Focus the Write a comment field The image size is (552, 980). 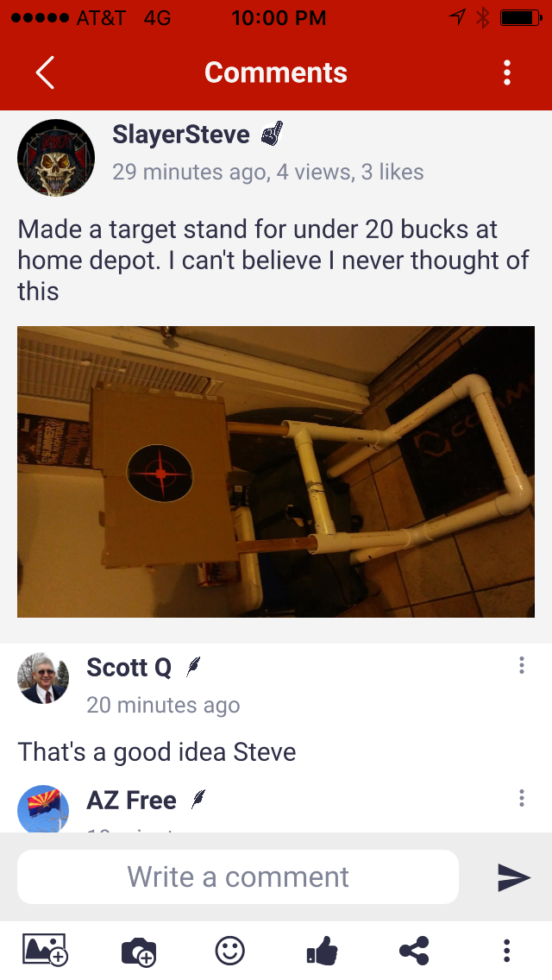pyautogui.click(x=238, y=876)
